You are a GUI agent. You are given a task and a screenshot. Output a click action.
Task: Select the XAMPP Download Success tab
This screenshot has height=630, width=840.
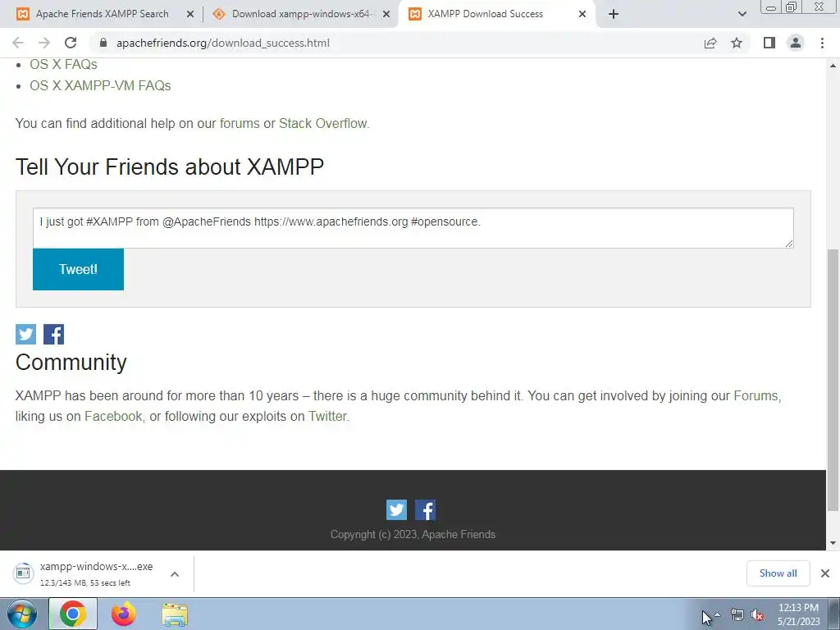[486, 14]
